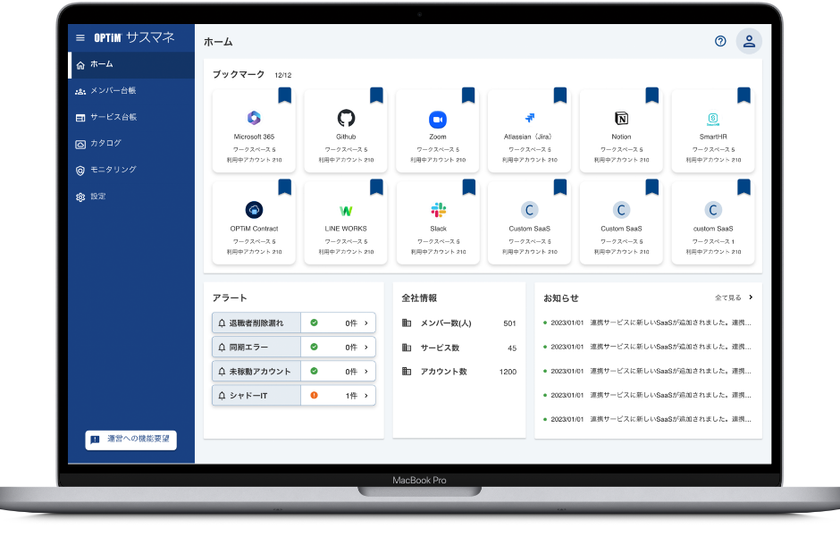Open the user profile avatar icon
This screenshot has width=840, height=536.
pyautogui.click(x=749, y=41)
